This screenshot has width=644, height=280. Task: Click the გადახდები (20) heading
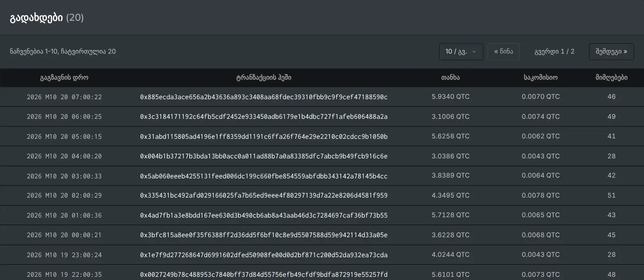pyautogui.click(x=47, y=18)
